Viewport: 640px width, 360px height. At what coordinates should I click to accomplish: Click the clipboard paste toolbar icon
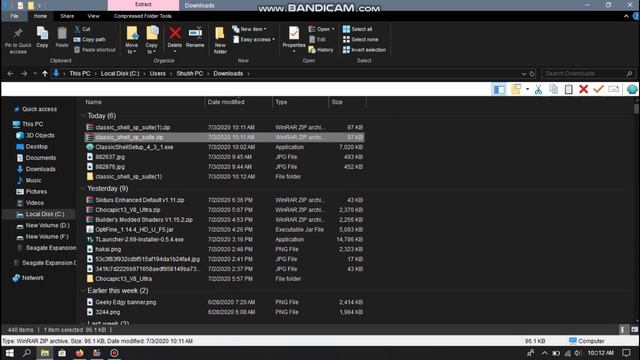click(569, 89)
